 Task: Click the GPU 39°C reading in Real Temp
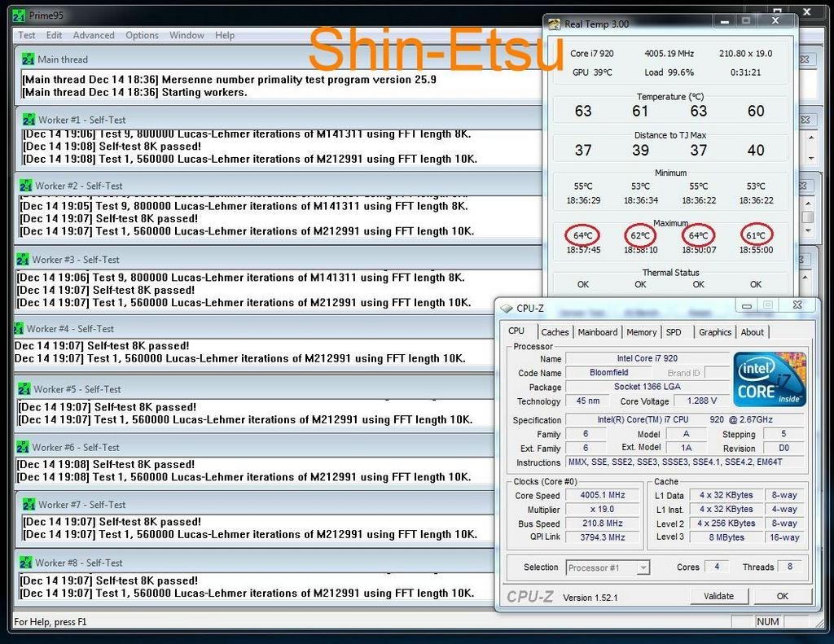[592, 72]
